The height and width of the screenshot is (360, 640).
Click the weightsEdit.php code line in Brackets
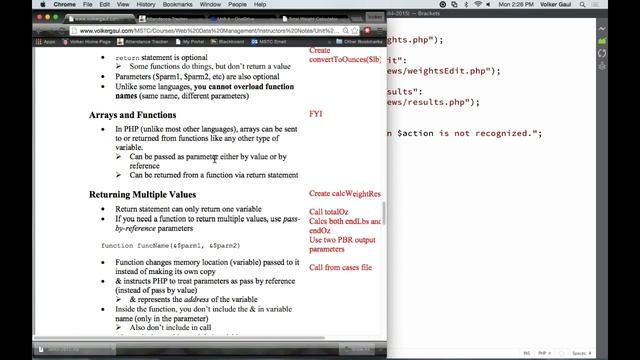(444, 71)
